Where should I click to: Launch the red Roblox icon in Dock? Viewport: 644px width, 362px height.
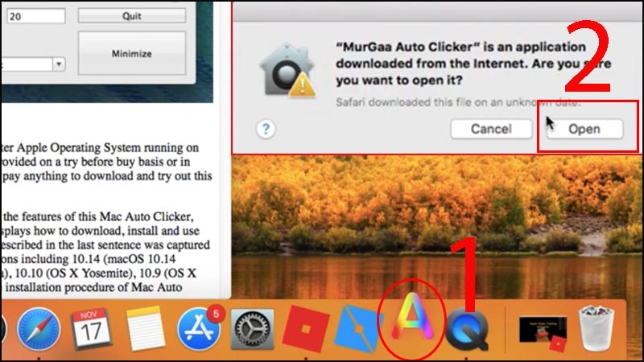(306, 329)
